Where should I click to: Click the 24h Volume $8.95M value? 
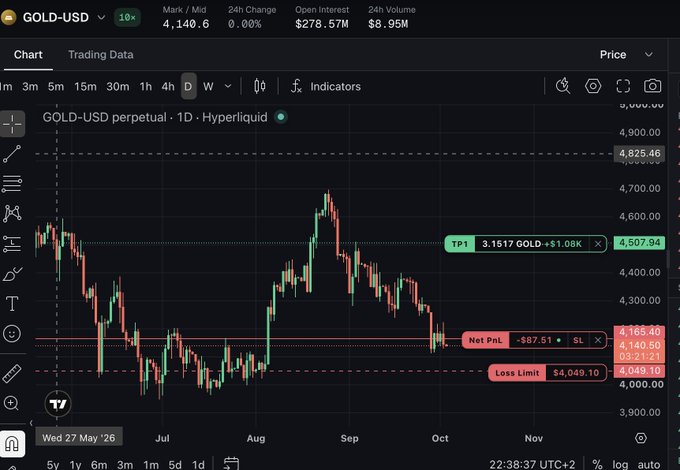coord(388,24)
